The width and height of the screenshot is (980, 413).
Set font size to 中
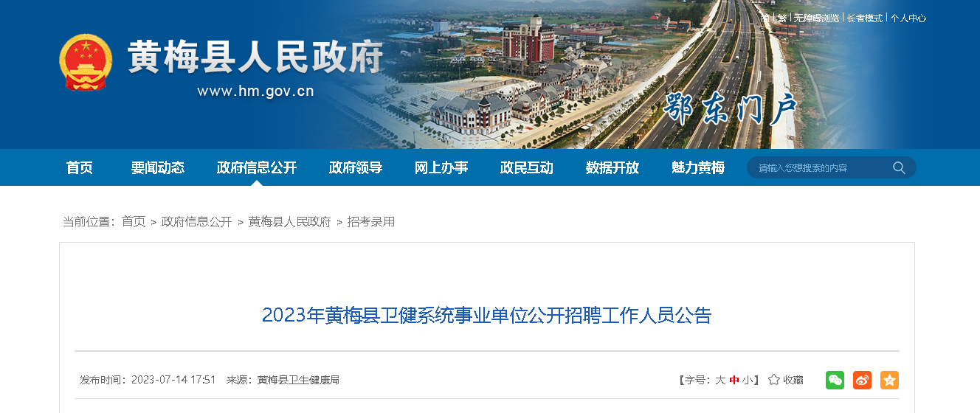(x=734, y=380)
